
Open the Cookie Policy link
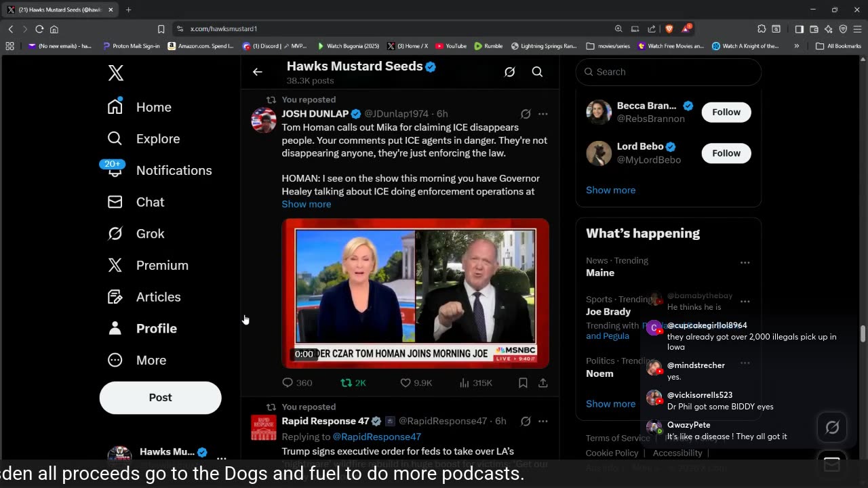tap(612, 453)
